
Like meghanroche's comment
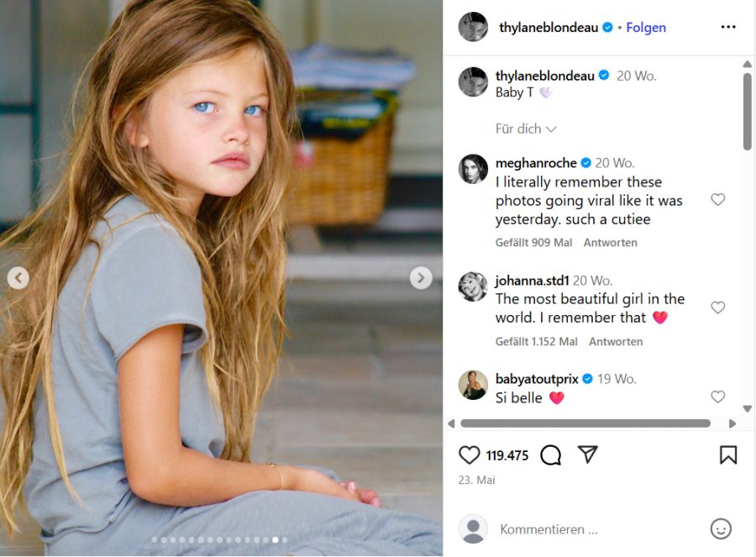click(x=717, y=200)
